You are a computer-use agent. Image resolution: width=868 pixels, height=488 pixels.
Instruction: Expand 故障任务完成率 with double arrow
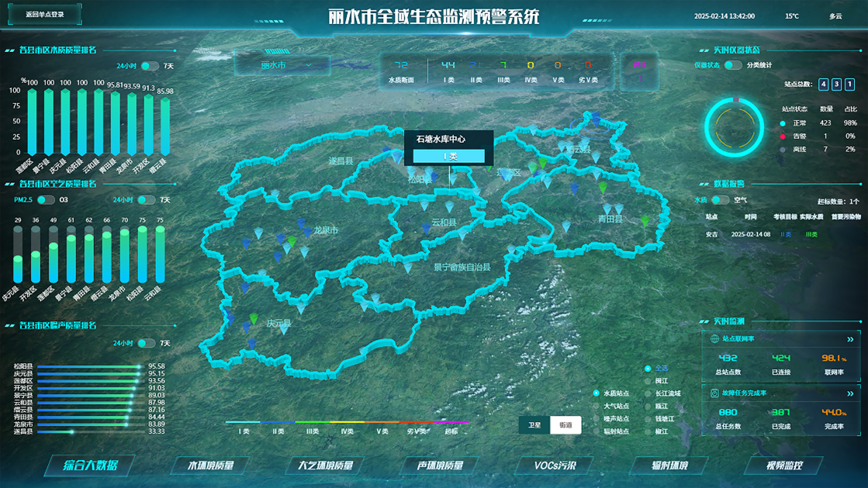[850, 393]
